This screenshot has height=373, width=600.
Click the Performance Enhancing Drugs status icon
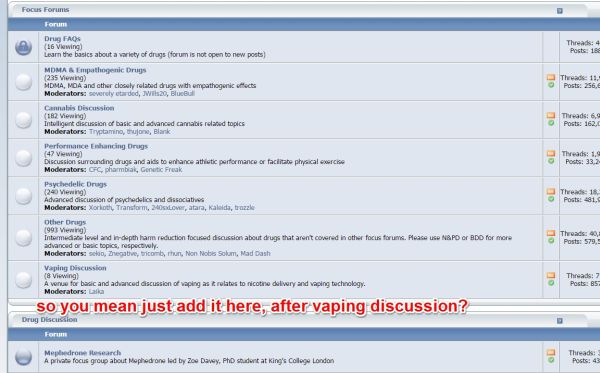tap(23, 158)
